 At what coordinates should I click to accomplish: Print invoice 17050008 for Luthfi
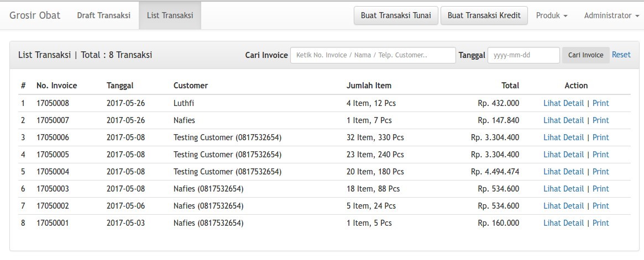click(600, 103)
